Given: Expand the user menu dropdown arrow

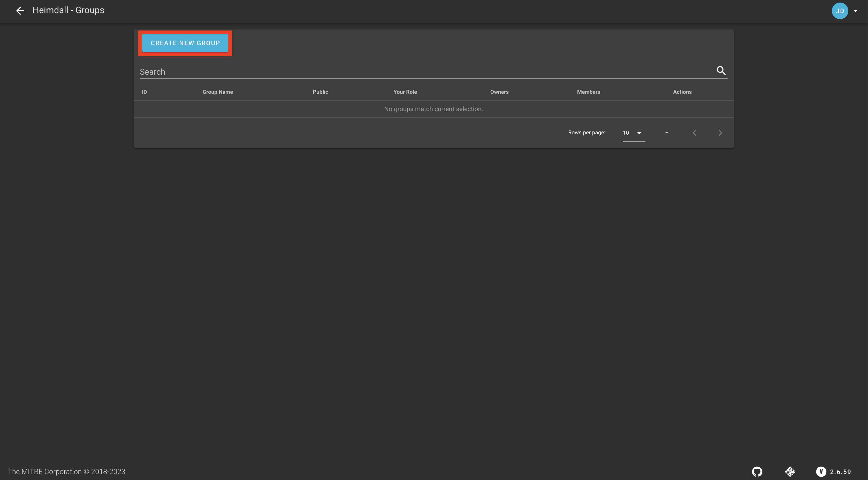Looking at the screenshot, I should pyautogui.click(x=856, y=11).
